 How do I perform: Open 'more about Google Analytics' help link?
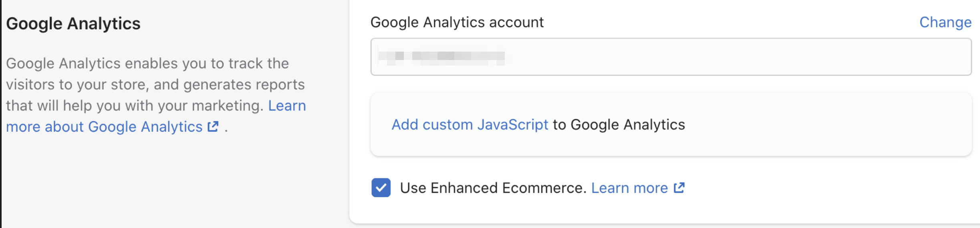[104, 127]
